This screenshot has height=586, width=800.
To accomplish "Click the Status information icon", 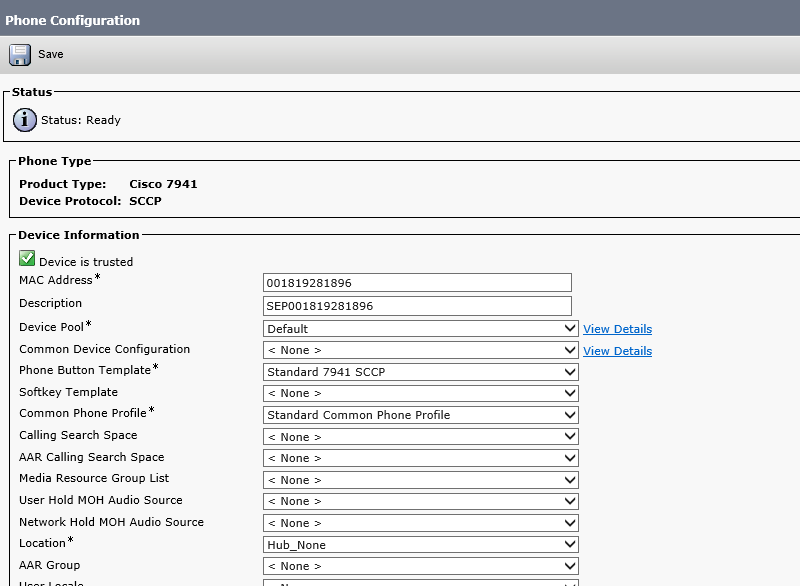I will (24, 120).
